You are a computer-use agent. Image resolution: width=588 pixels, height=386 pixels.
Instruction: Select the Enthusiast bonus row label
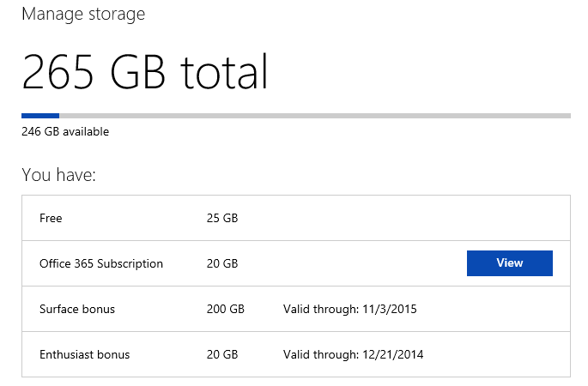[83, 354]
